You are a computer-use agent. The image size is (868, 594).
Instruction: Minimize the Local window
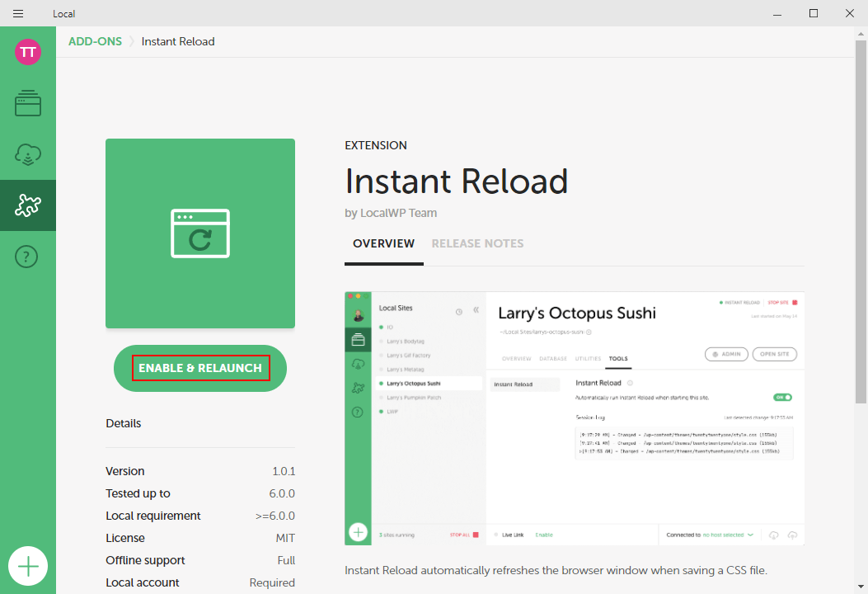click(x=777, y=14)
